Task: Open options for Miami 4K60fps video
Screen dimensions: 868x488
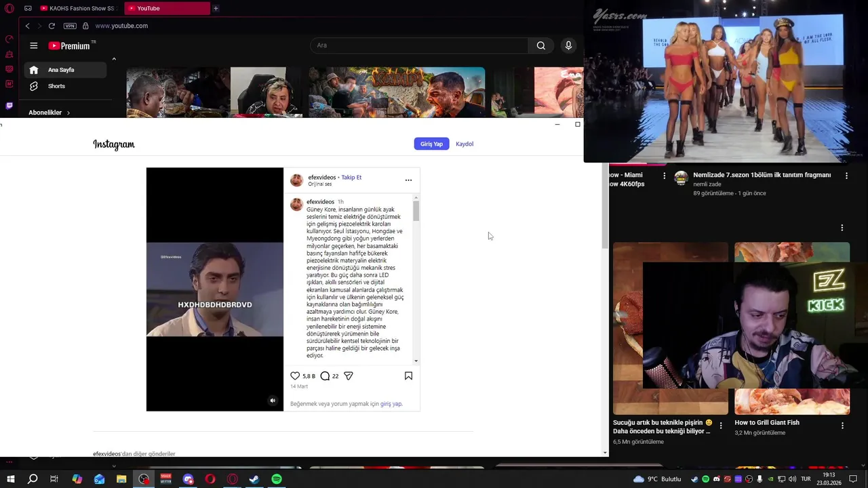Action: (x=665, y=176)
